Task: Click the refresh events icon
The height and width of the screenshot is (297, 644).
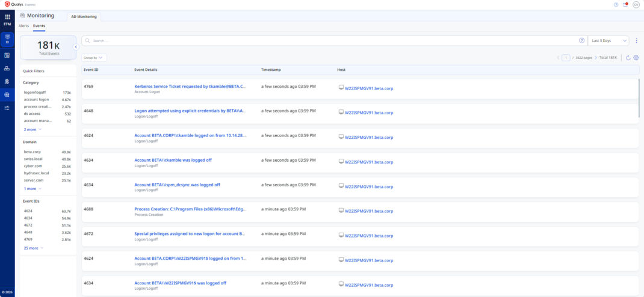Action: click(628, 58)
